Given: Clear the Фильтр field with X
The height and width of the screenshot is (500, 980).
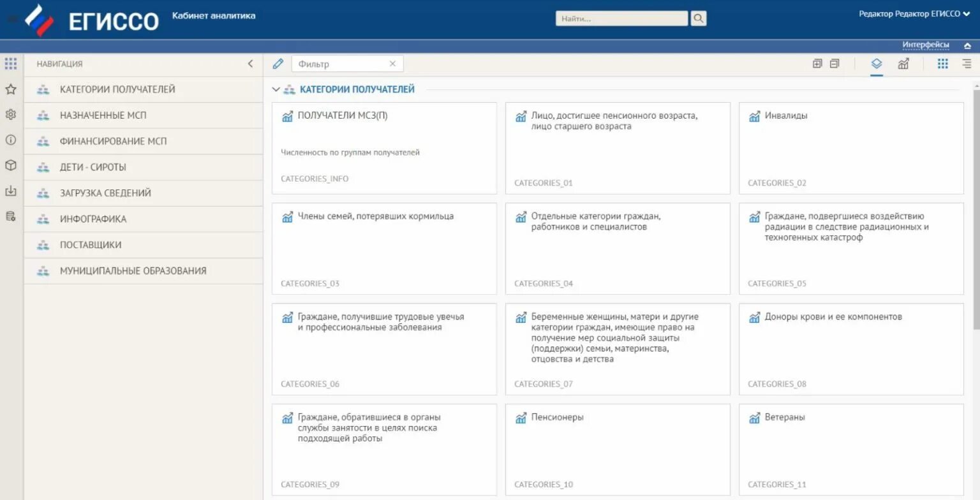Looking at the screenshot, I should point(392,64).
